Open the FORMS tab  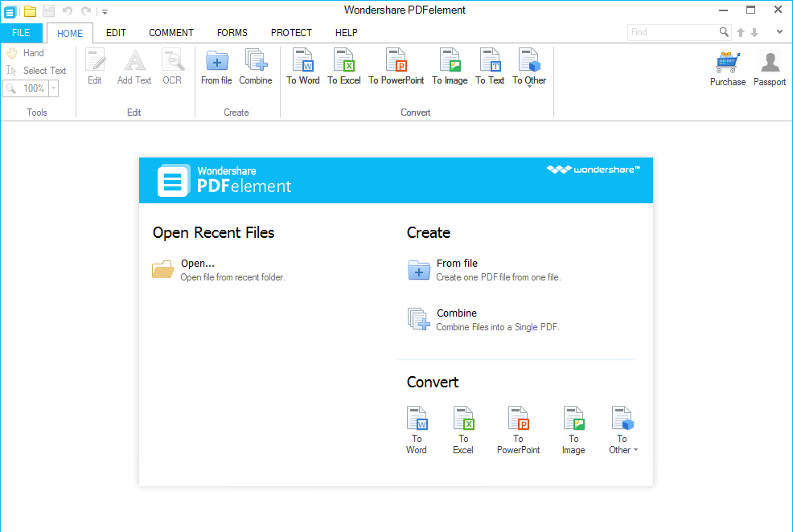(232, 33)
